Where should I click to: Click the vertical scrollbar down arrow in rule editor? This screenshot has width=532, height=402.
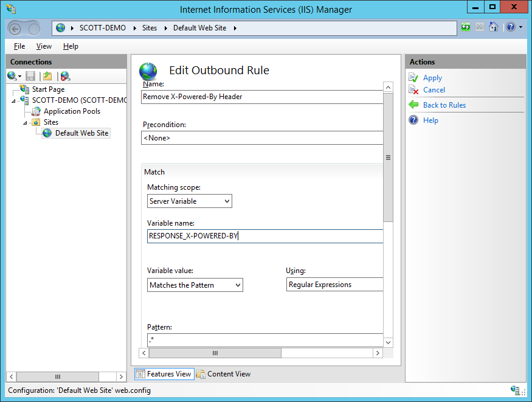[x=389, y=342]
